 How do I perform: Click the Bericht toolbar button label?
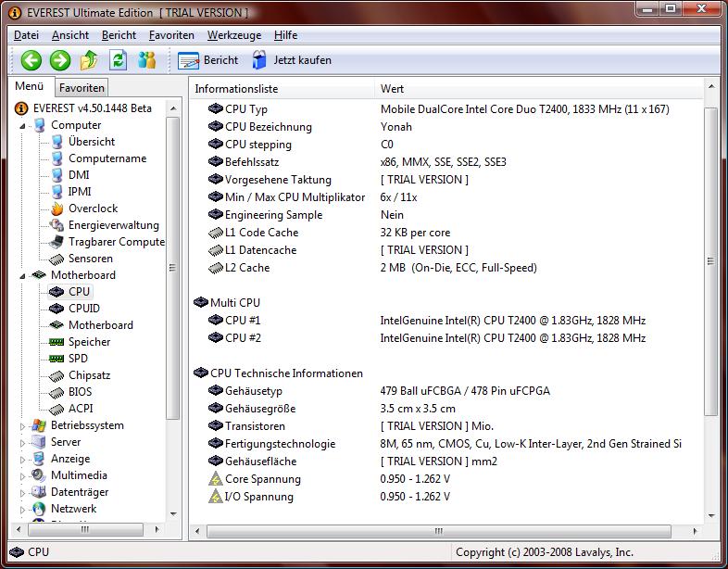pyautogui.click(x=220, y=60)
